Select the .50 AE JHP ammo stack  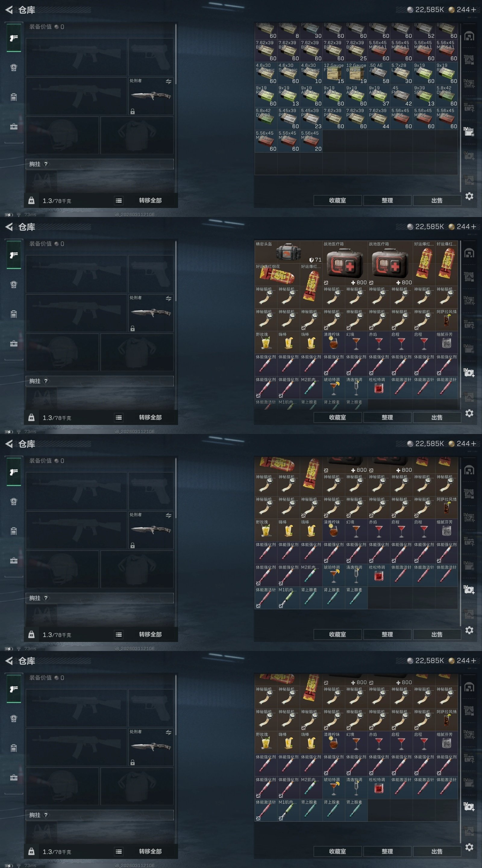tap(379, 73)
